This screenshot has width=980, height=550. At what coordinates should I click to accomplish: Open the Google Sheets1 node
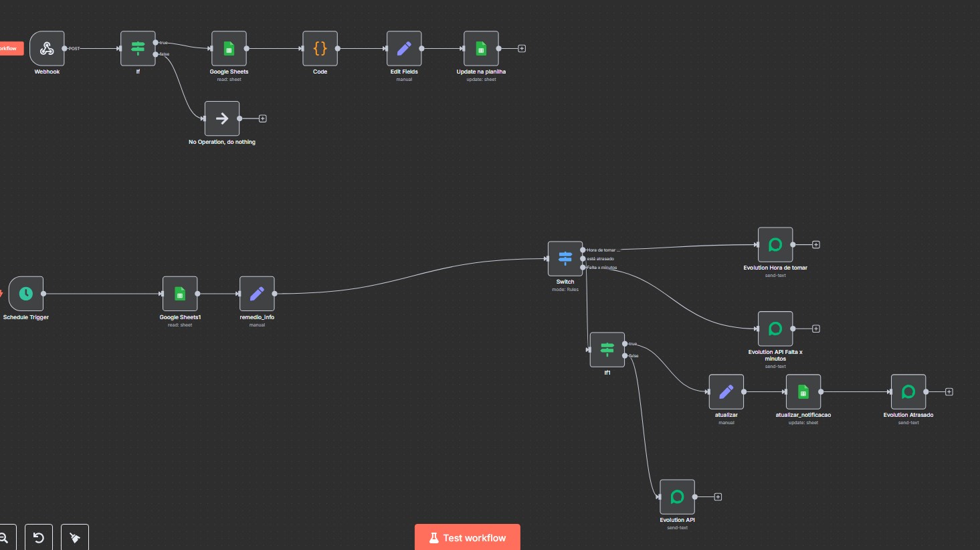coord(180,294)
